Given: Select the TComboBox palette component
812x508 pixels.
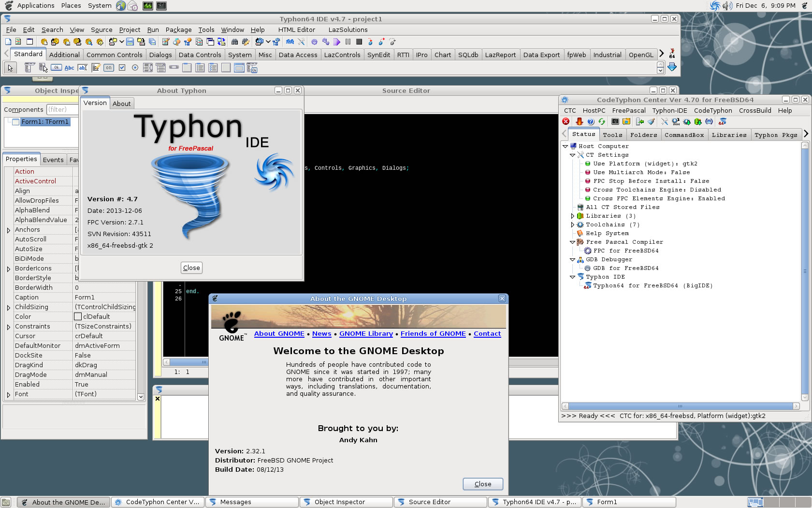Looking at the screenshot, I should [160, 68].
